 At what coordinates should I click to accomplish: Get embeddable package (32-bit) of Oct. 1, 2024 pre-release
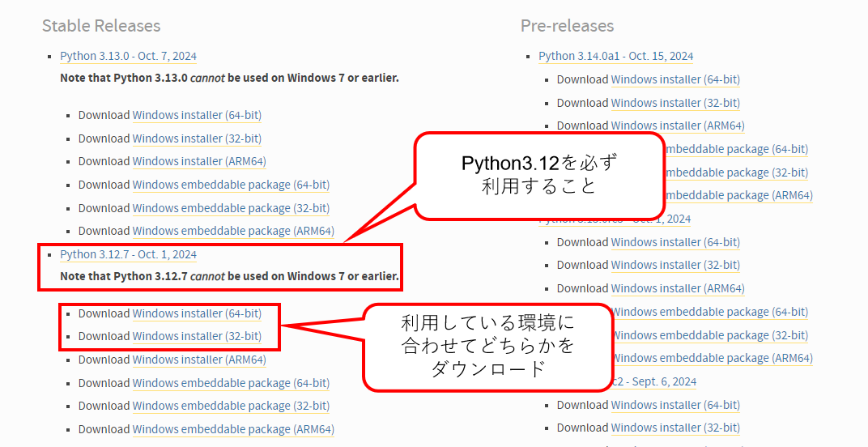point(710,336)
